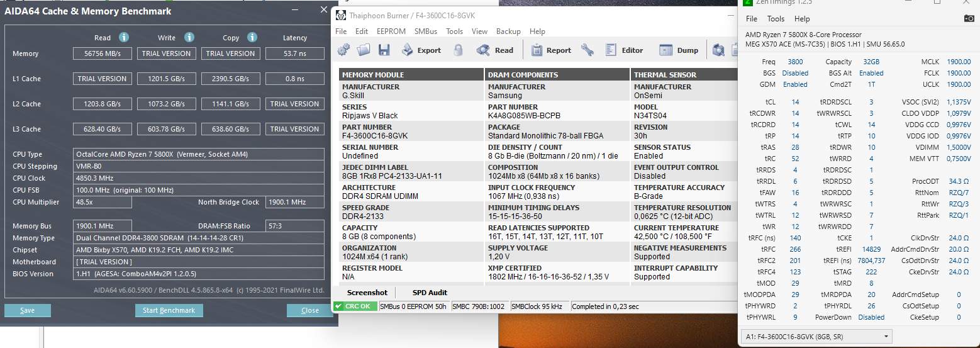Click the ProcODT value 34.3 Ω
The width and height of the screenshot is (980, 348).
pos(959,181)
